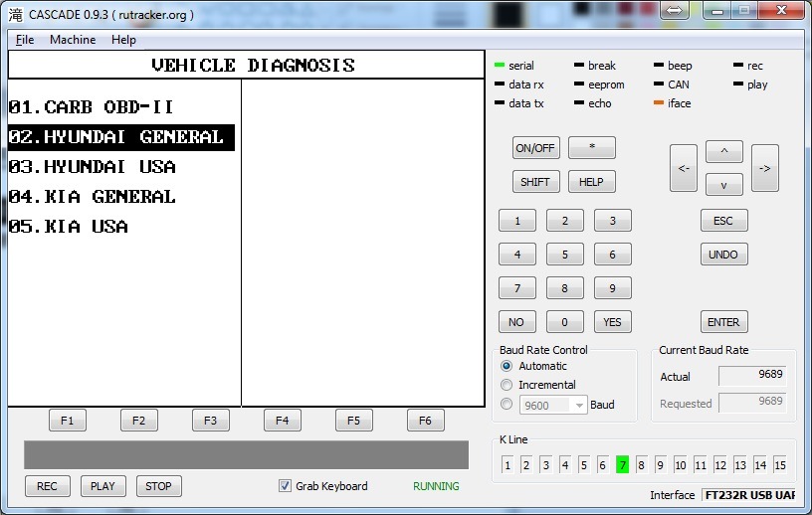Start recording with the REC button
The image size is (812, 515).
tap(47, 486)
